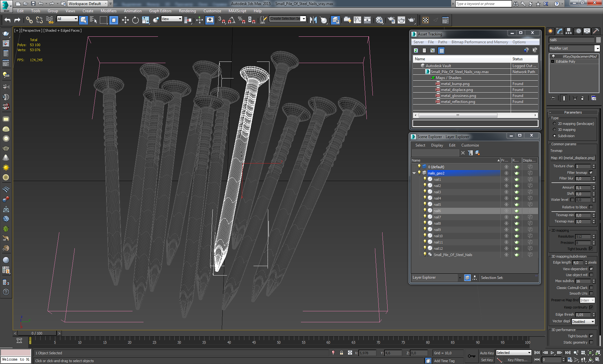Open the Material Editor
The image size is (603, 364).
[379, 20]
